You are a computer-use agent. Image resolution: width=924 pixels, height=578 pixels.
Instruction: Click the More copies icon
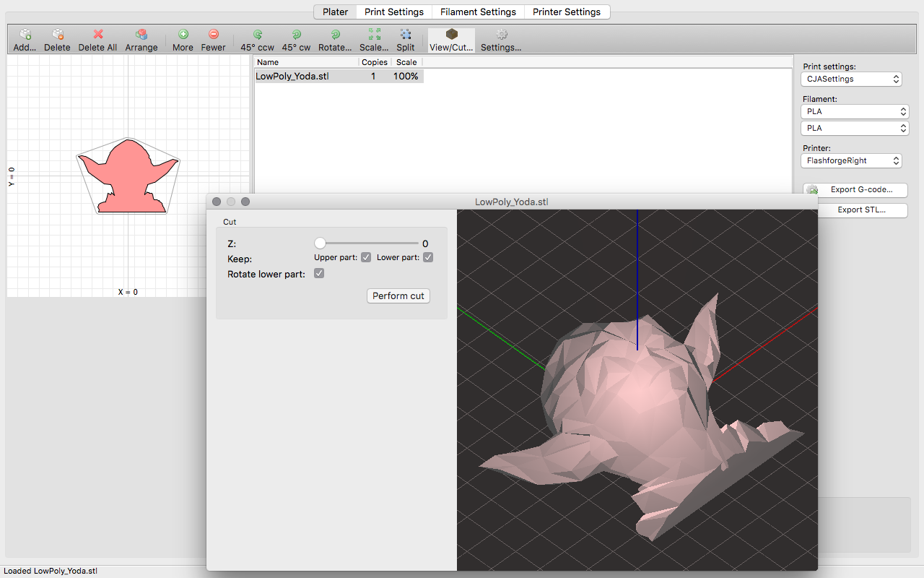[183, 40]
